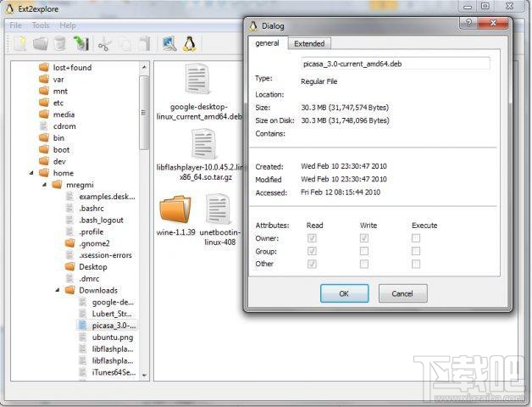Click the libflashplayer tar.gz file icon
The image size is (532, 407).
click(x=203, y=144)
